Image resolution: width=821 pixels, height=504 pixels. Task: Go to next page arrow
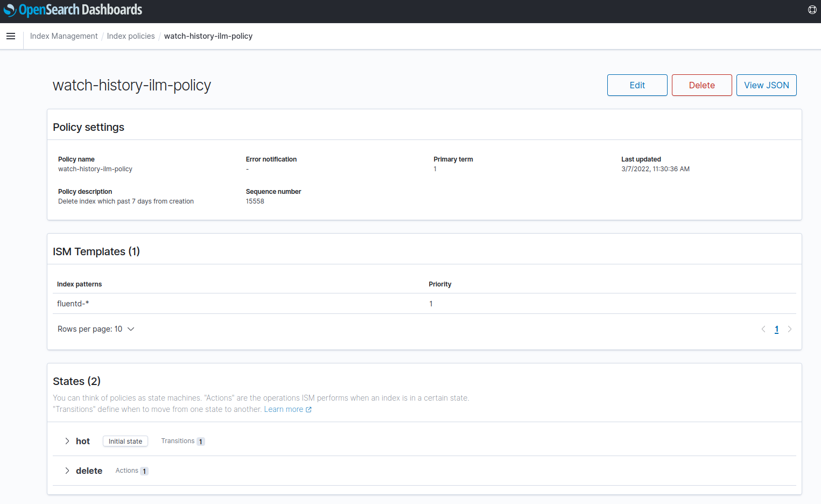pos(790,329)
